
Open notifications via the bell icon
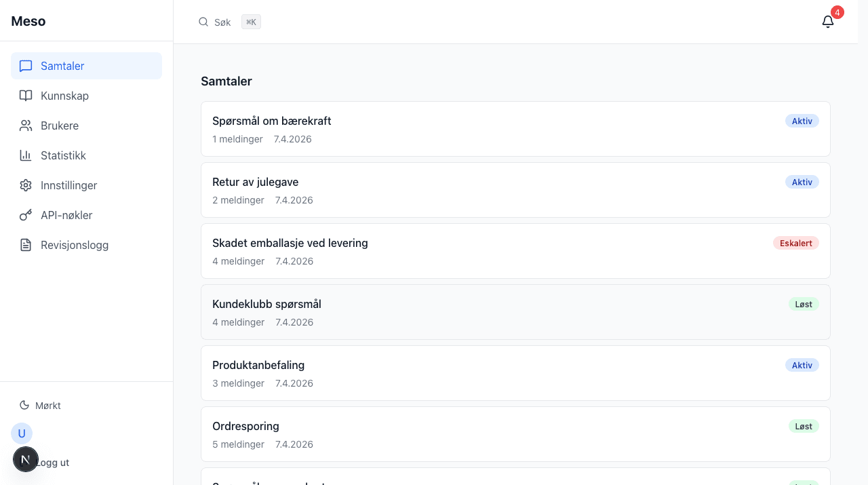[827, 21]
